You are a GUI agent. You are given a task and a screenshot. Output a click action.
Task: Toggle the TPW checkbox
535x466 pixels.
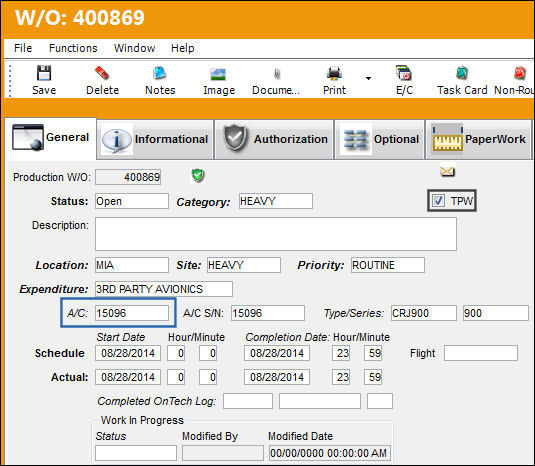(x=438, y=200)
